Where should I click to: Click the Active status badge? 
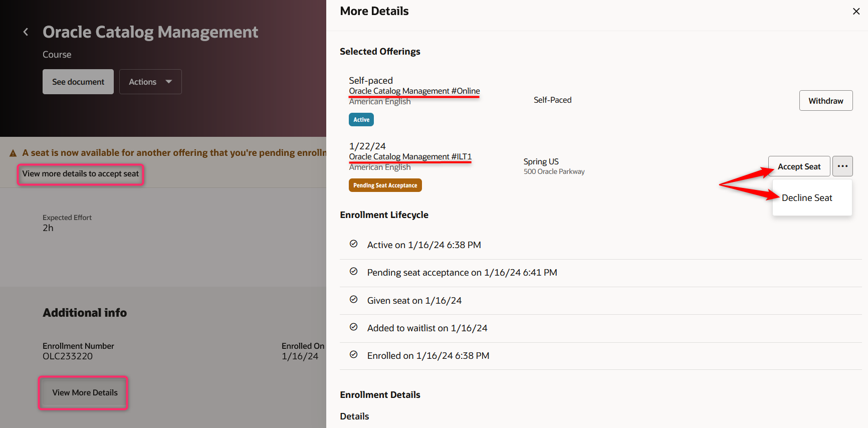(x=361, y=120)
